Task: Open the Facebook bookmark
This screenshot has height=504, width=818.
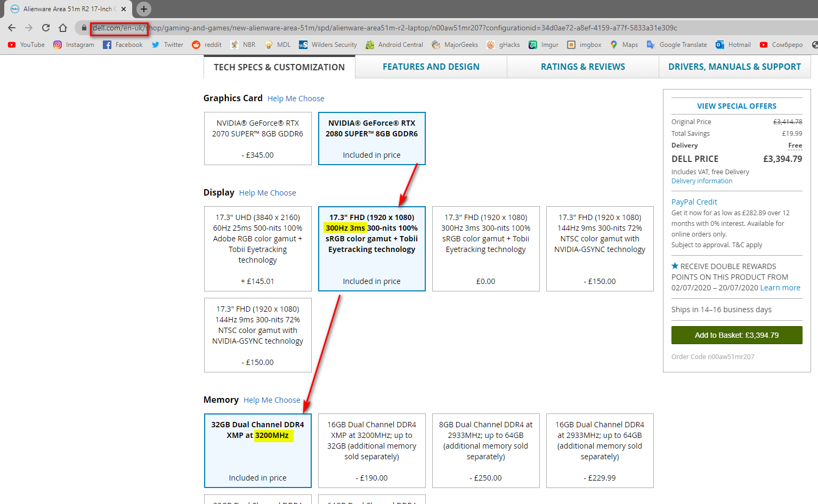Action: pyautogui.click(x=123, y=45)
